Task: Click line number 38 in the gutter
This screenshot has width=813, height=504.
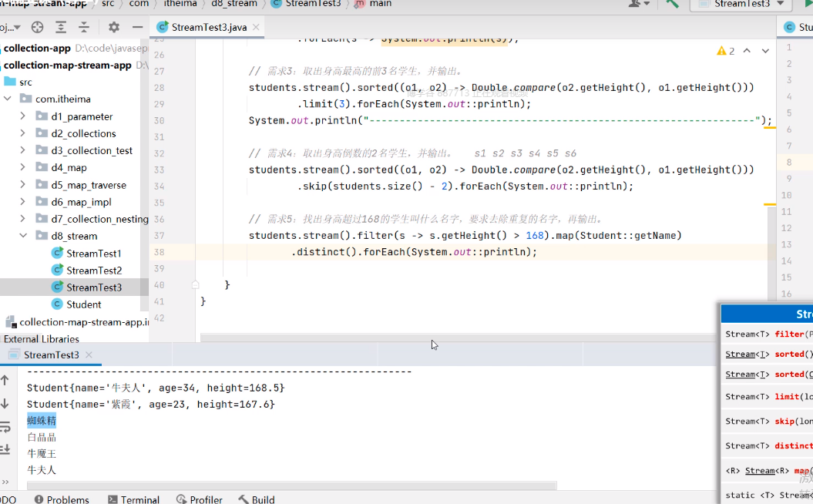Action: pos(160,252)
